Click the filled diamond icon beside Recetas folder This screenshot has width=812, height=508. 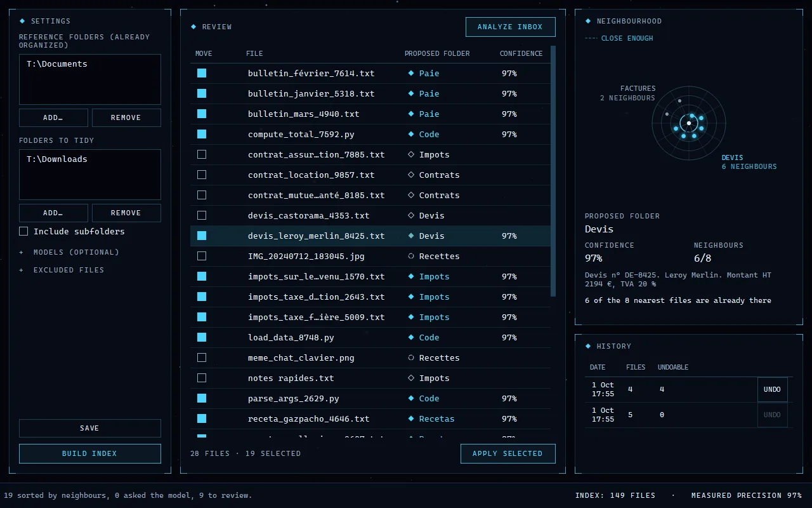[411, 418]
